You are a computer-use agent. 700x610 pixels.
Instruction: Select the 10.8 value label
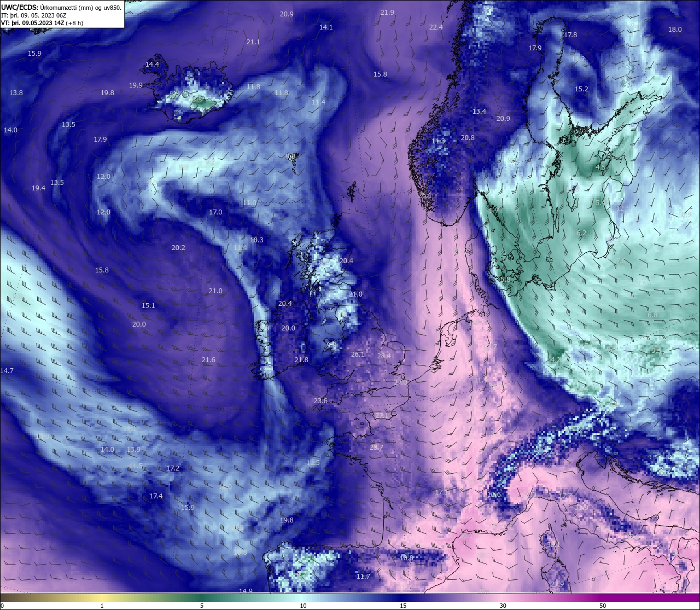click(406, 557)
